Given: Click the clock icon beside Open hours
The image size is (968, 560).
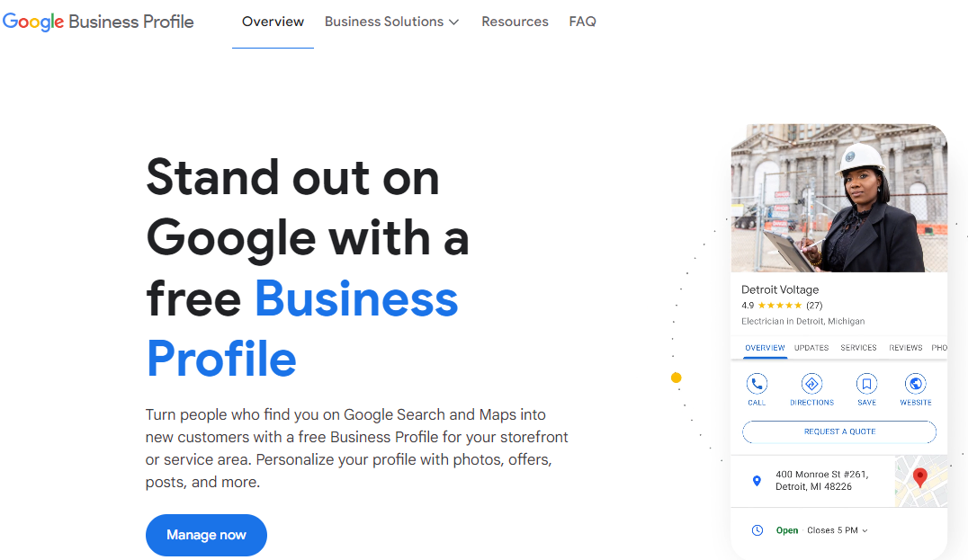Looking at the screenshot, I should (757, 530).
